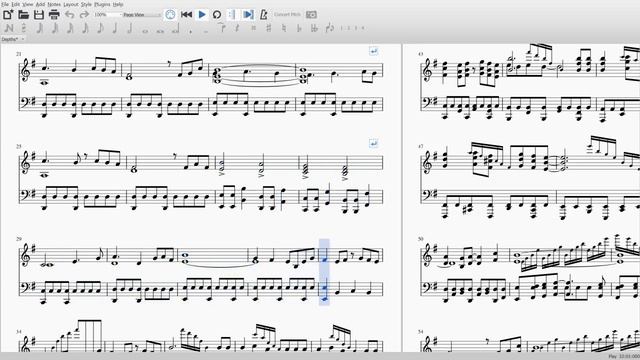The width and height of the screenshot is (640, 360).
Task: Open the Add menu
Action: pos(40,4)
